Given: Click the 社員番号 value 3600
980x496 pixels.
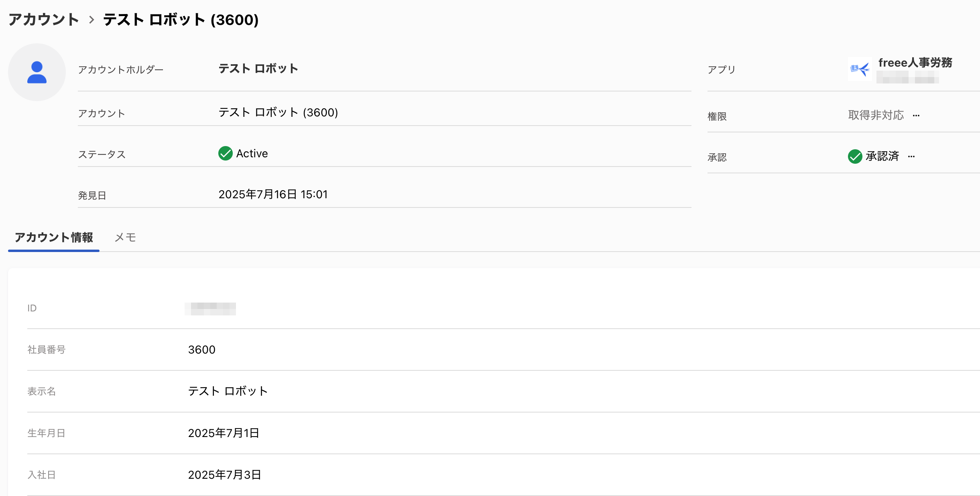Looking at the screenshot, I should tap(202, 350).
